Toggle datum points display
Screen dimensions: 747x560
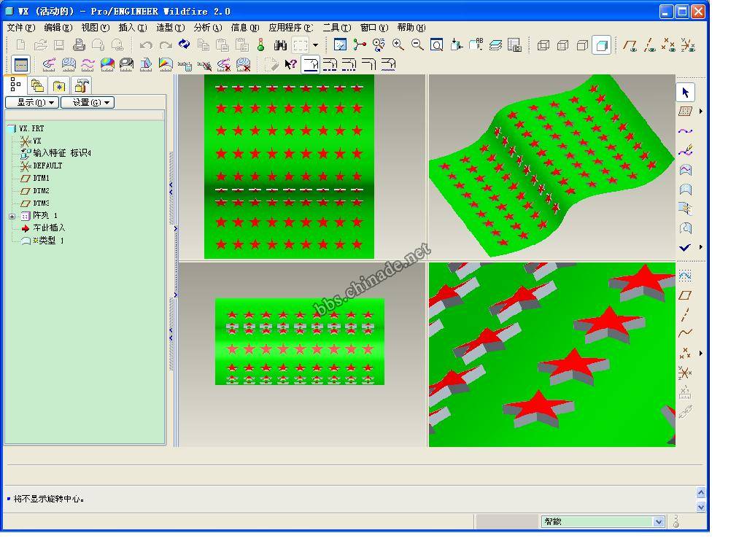coord(668,45)
